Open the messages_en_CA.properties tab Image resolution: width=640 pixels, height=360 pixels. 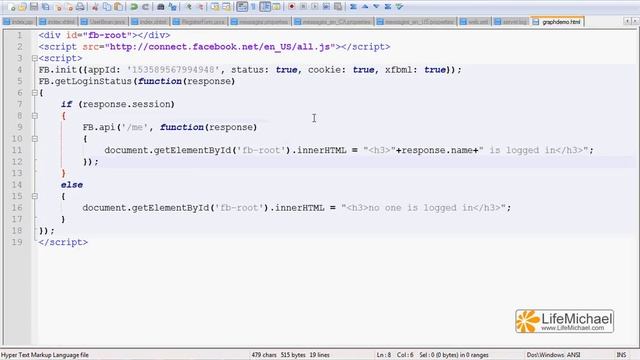tap(333, 22)
